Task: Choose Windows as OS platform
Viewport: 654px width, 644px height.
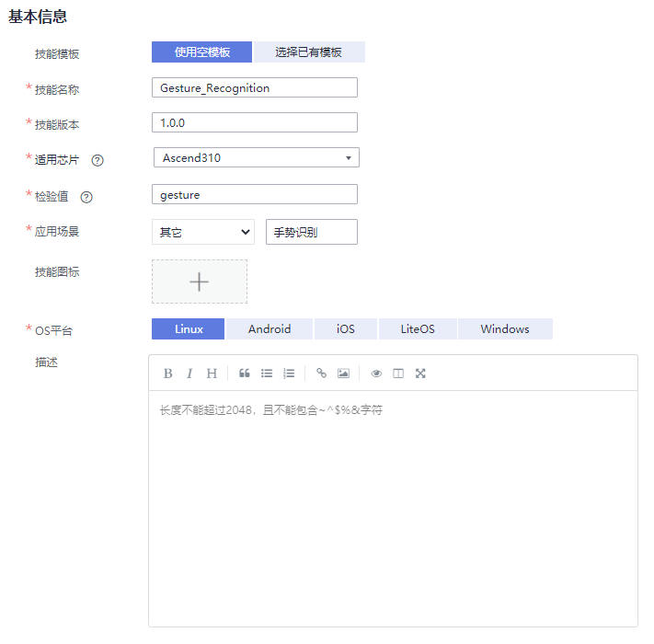Action: (x=505, y=329)
